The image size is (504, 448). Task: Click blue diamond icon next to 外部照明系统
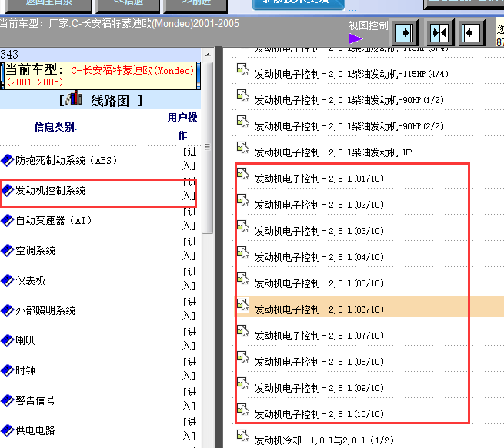coord(7,310)
